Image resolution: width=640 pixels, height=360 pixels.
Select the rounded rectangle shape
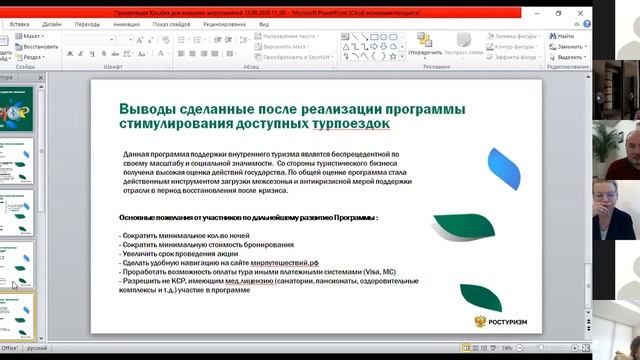[x=393, y=37]
